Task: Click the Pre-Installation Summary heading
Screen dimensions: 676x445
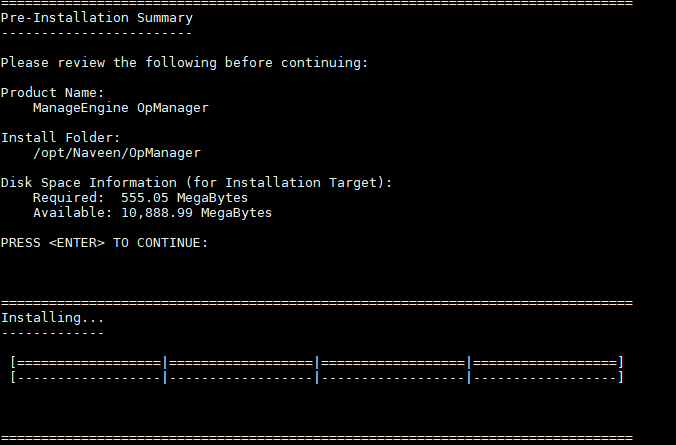Action: tap(97, 18)
